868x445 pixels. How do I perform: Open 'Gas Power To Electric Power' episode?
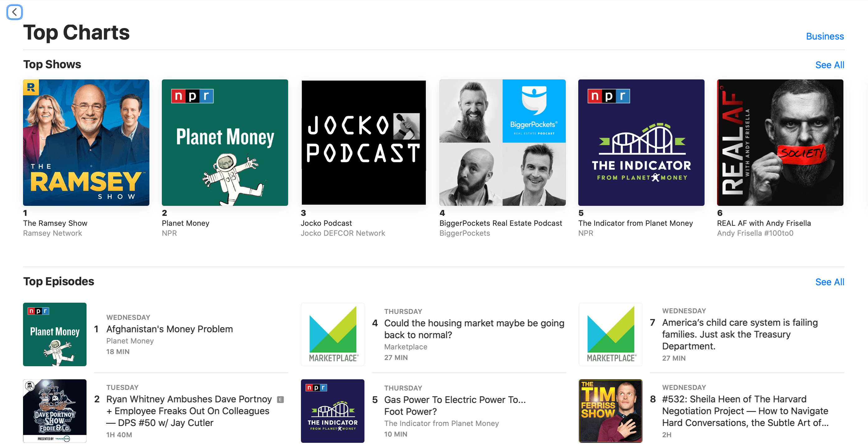click(455, 405)
